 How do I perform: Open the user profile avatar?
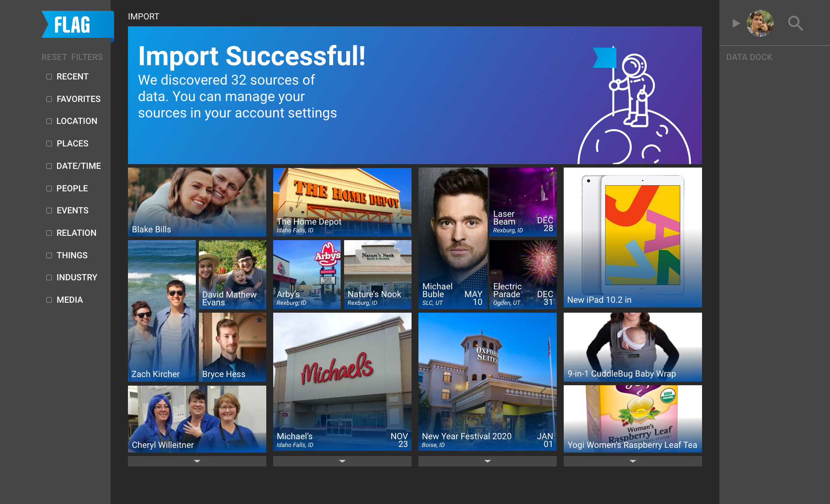point(760,23)
